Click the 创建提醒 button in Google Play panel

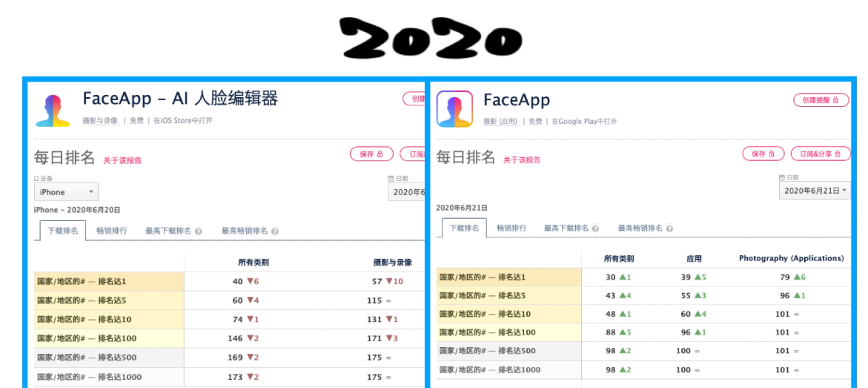821,100
